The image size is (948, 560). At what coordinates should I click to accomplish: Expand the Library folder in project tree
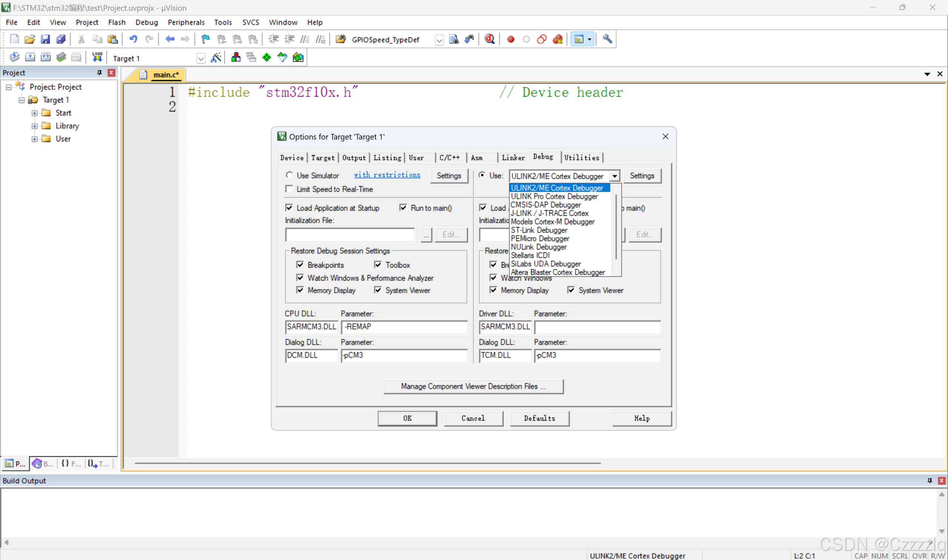pos(35,126)
